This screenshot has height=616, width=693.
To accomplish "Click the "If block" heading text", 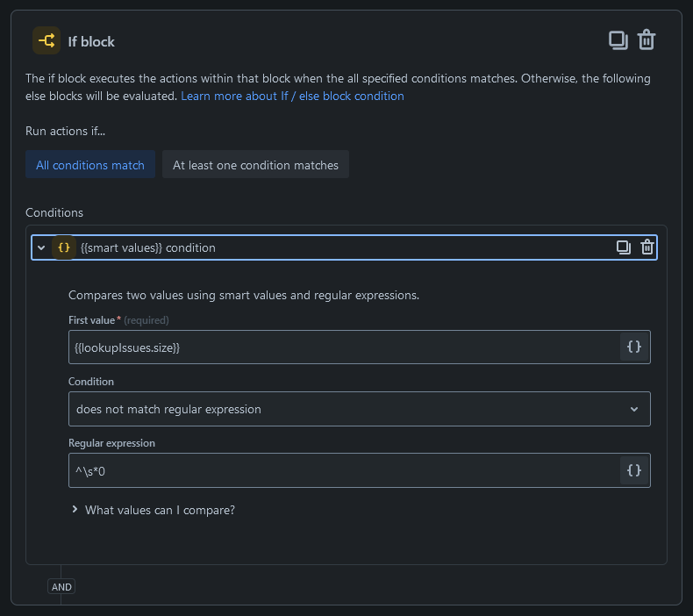I will click(x=91, y=41).
